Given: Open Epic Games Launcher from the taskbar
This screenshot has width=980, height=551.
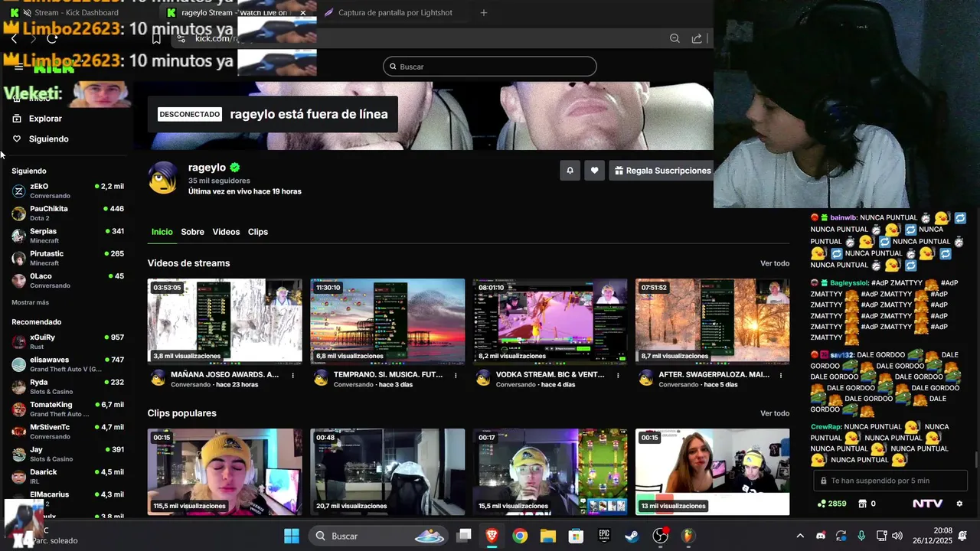Looking at the screenshot, I should [x=604, y=536].
